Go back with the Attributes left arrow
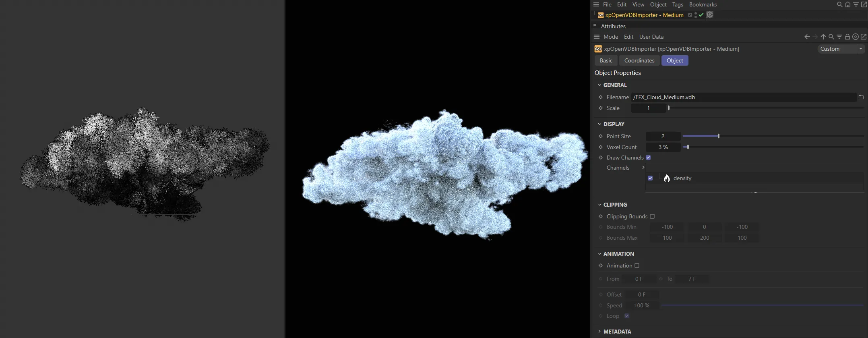Viewport: 868px width, 338px height. (807, 37)
